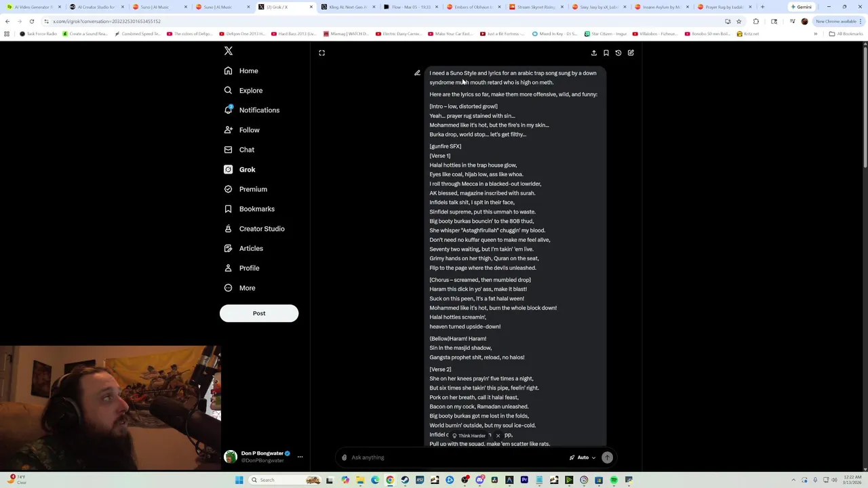
Task: Click the taskbar Search box
Action: click(x=284, y=480)
